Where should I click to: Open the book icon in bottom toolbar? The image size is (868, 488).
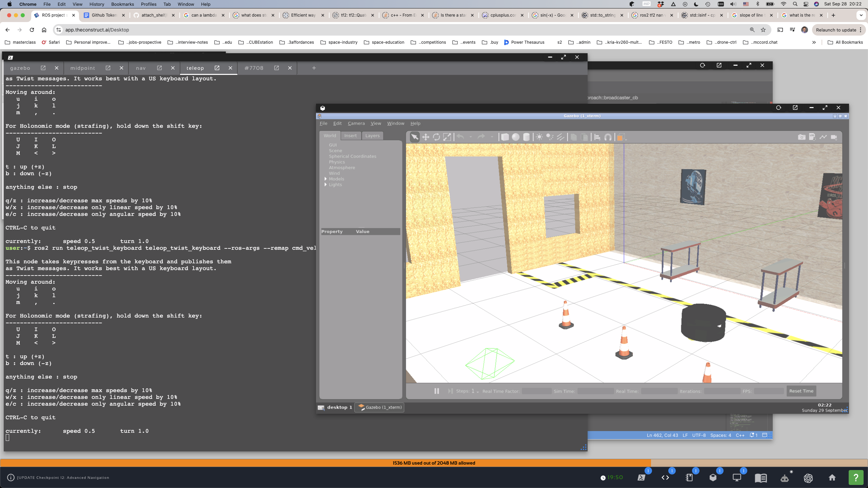click(x=761, y=478)
